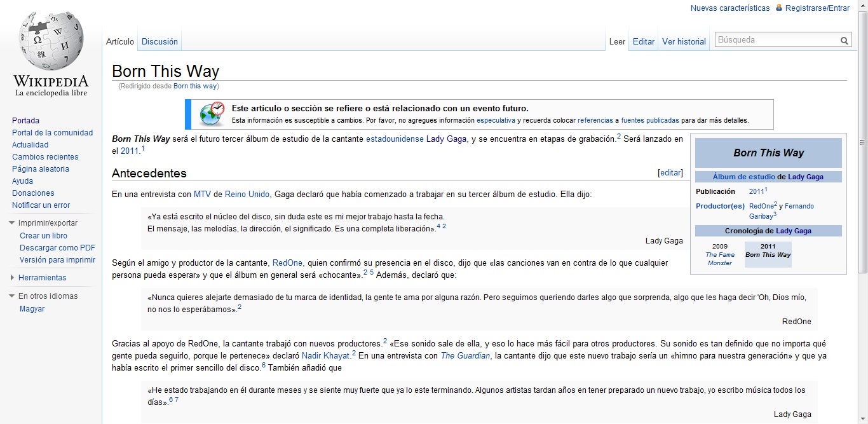Viewport: 868px width, 424px height.
Task: Click Lady Gaga in Cronología header
Action: pyautogui.click(x=794, y=231)
